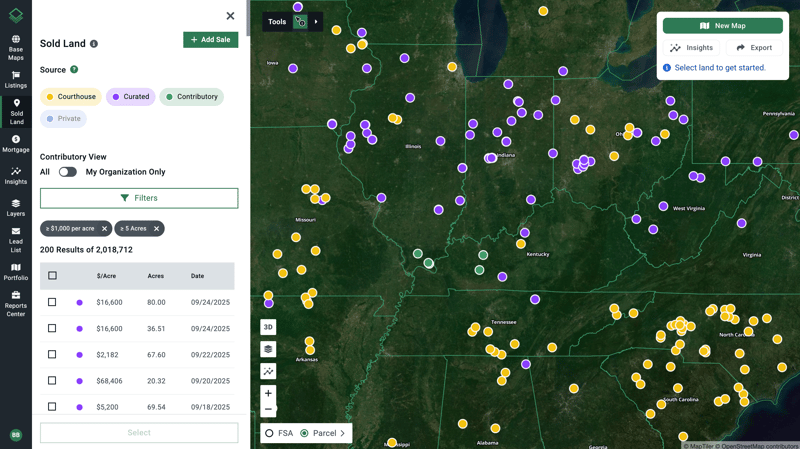Open the Filters panel
Viewport: 800px width, 449px height.
click(x=139, y=198)
